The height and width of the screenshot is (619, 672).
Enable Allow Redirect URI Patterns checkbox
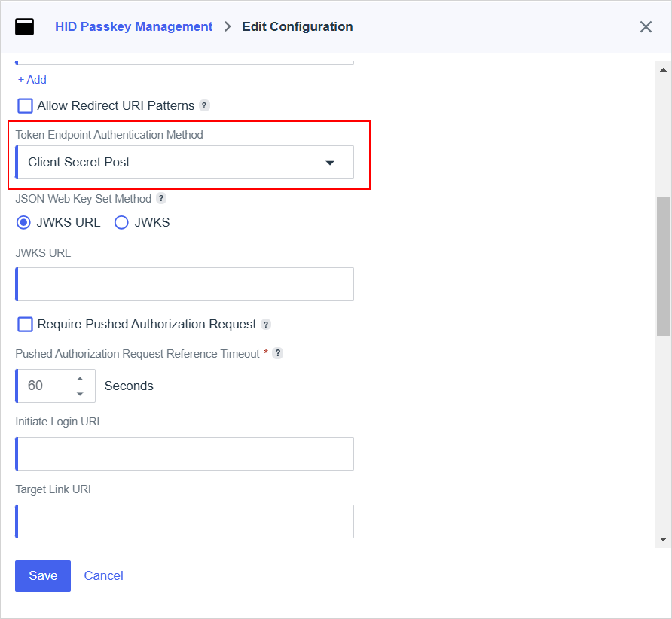[x=26, y=106]
